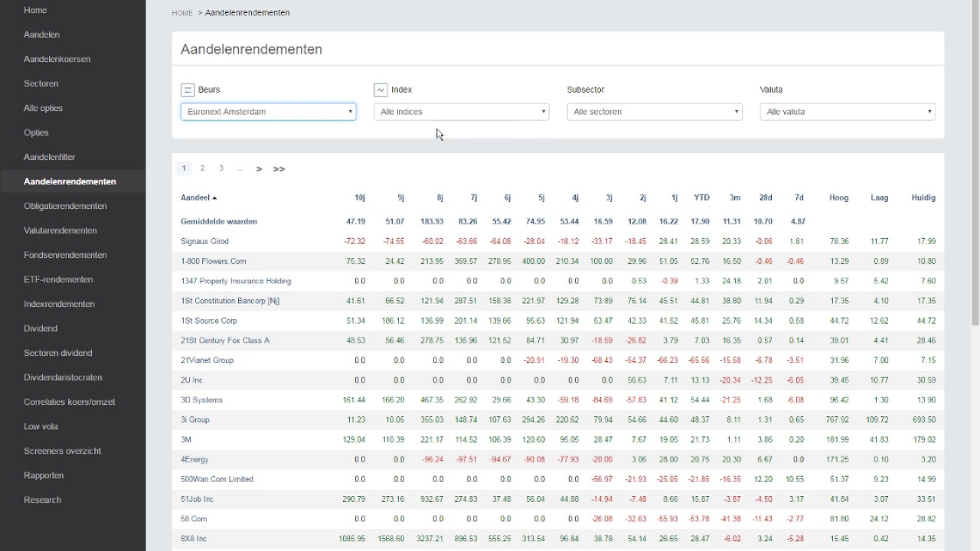Expand the Alle indices dropdown
Viewport: 980px width, 551px height.
point(461,112)
